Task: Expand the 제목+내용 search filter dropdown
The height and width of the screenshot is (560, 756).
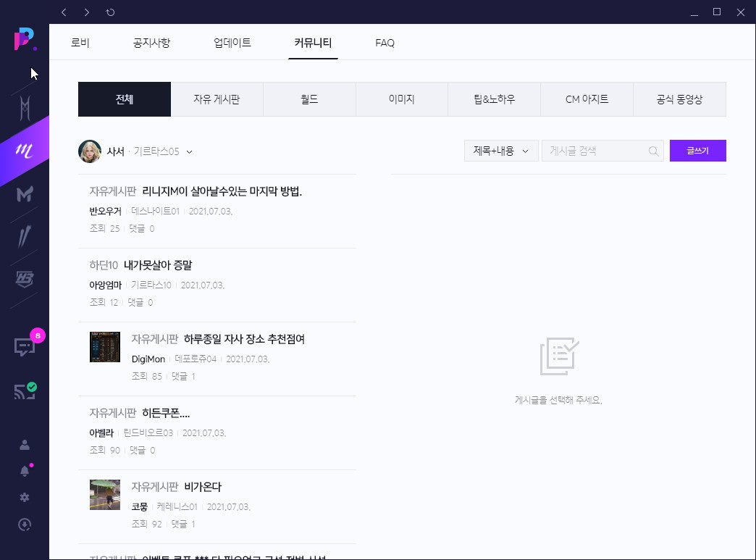Action: click(x=500, y=151)
